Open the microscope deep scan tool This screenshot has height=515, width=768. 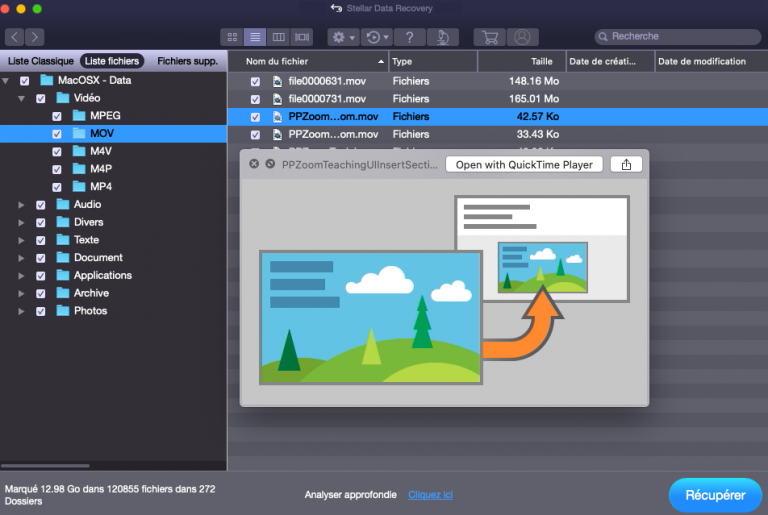442,37
